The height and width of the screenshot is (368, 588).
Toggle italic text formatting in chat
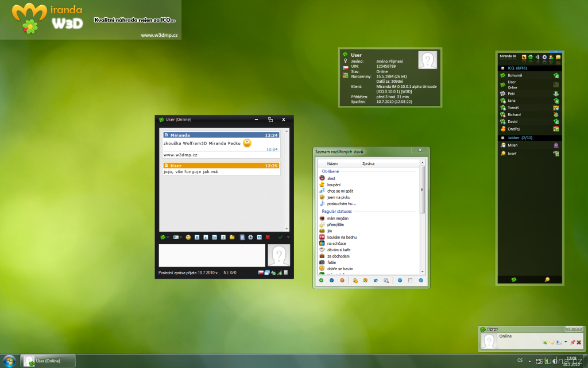click(206, 237)
